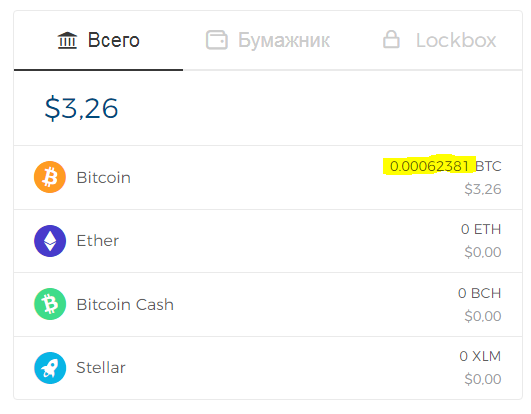The width and height of the screenshot is (531, 414).
Task: Click the total balance $3,26 heading
Action: (81, 108)
